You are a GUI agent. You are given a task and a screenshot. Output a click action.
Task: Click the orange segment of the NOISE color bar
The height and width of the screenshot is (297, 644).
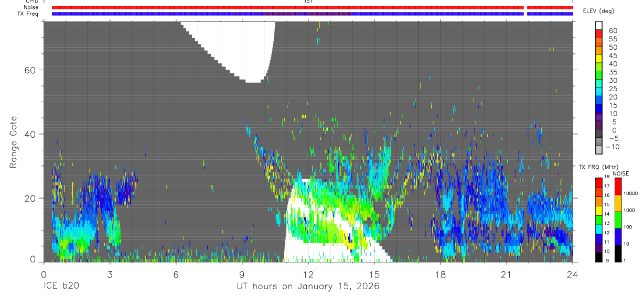[617, 203]
